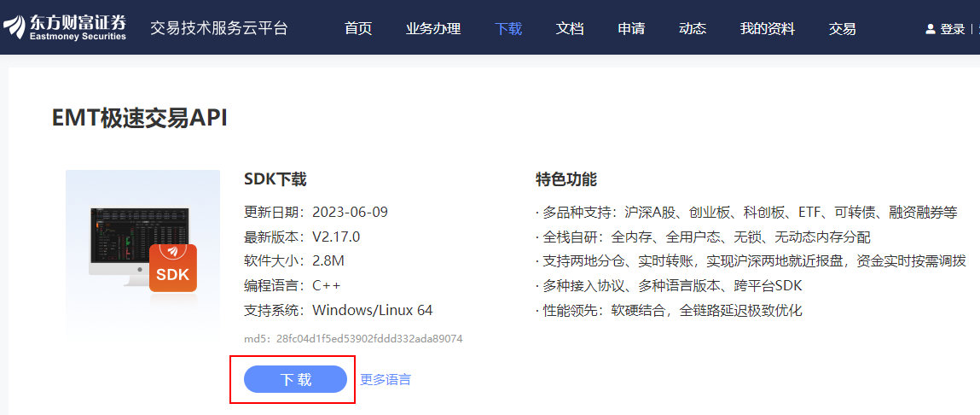Open the 文档 menu item

click(x=570, y=28)
